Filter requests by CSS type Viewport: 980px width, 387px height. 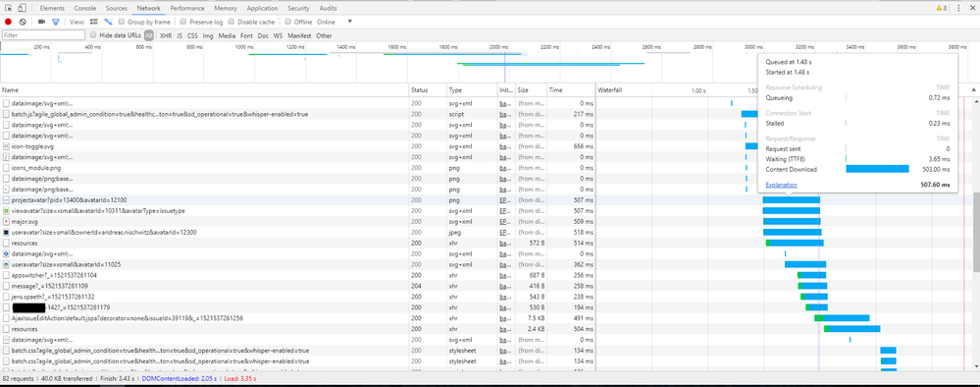[x=192, y=35]
